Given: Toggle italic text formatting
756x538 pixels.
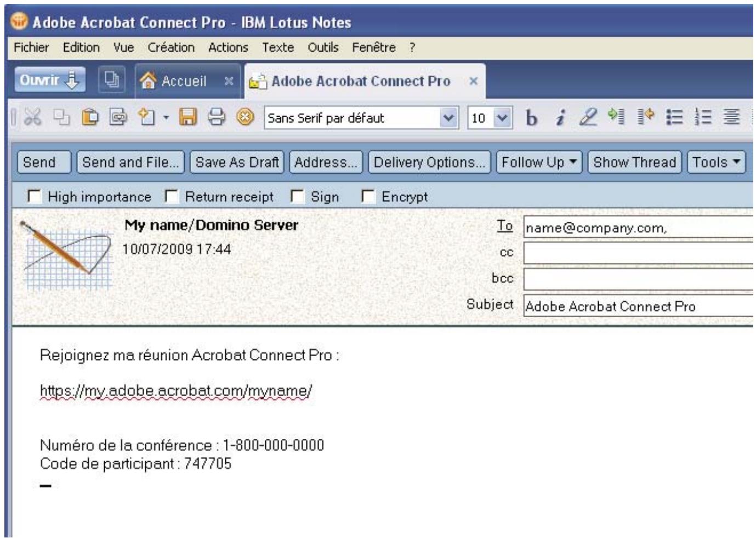Looking at the screenshot, I should click(x=559, y=118).
